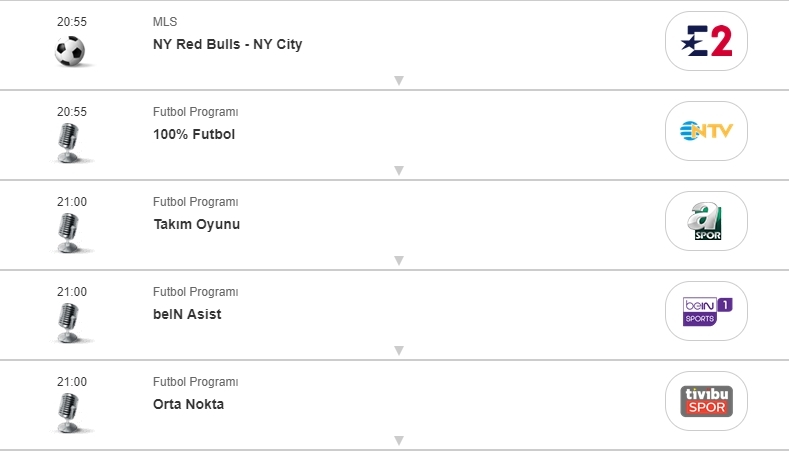The width and height of the screenshot is (789, 451).
Task: Select the beIN Asist program title
Action: (x=187, y=314)
